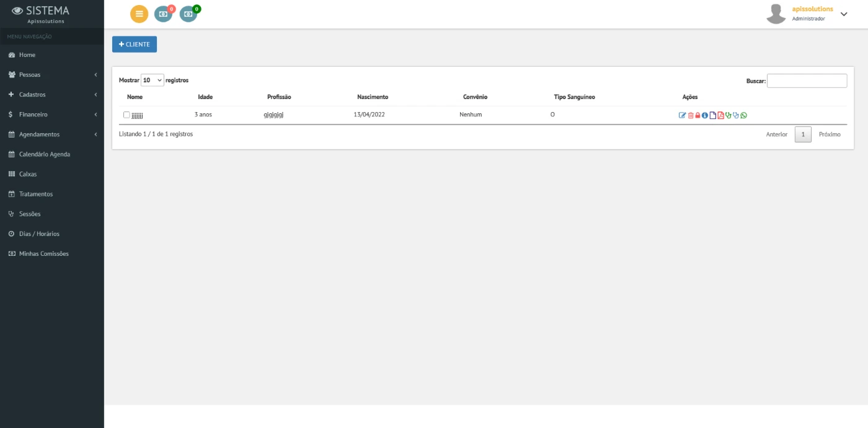Open Calendário Agenda in the sidebar

(x=44, y=154)
